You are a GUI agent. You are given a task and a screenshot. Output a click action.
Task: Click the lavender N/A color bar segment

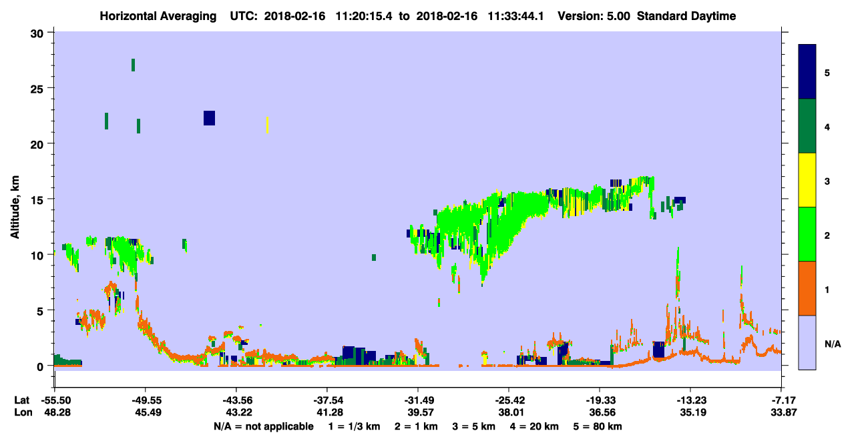pyautogui.click(x=807, y=342)
